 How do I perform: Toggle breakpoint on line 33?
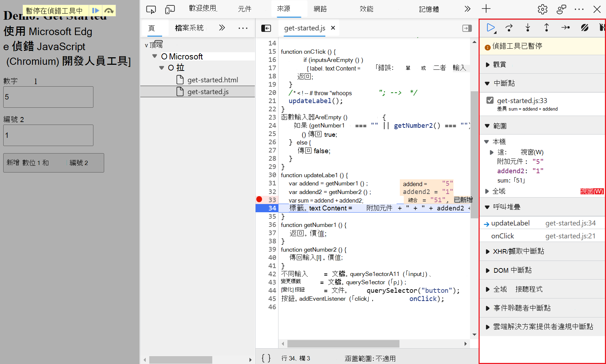(260, 199)
